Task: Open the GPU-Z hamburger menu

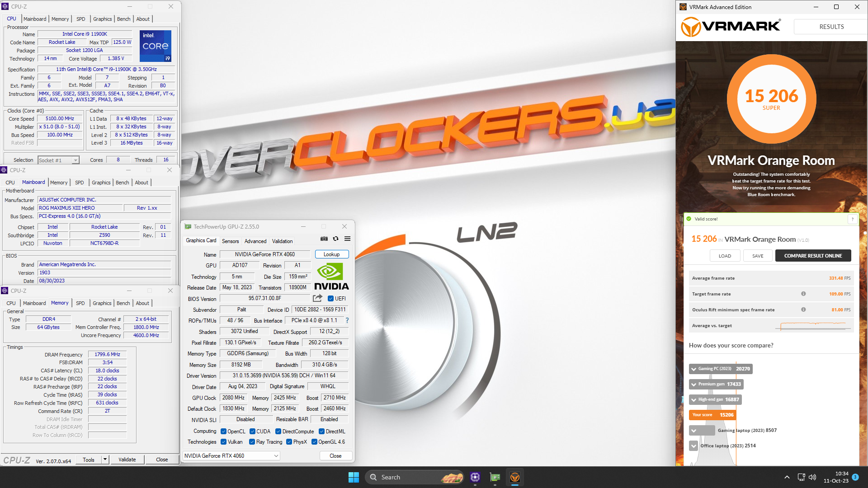Action: click(x=347, y=239)
